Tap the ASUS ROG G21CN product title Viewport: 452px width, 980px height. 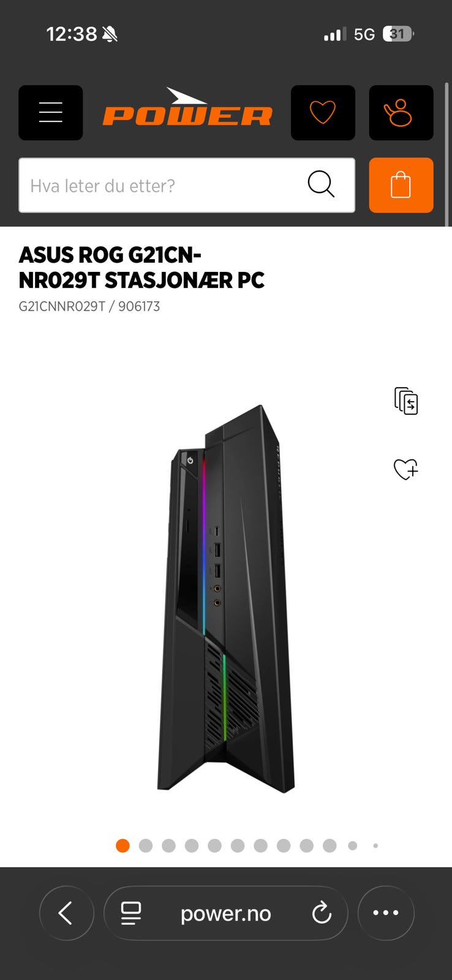[x=141, y=267]
